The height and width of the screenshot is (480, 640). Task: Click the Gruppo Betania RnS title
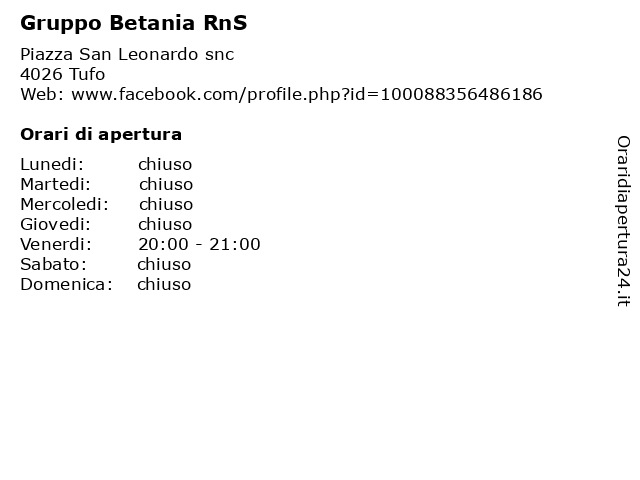tap(133, 23)
